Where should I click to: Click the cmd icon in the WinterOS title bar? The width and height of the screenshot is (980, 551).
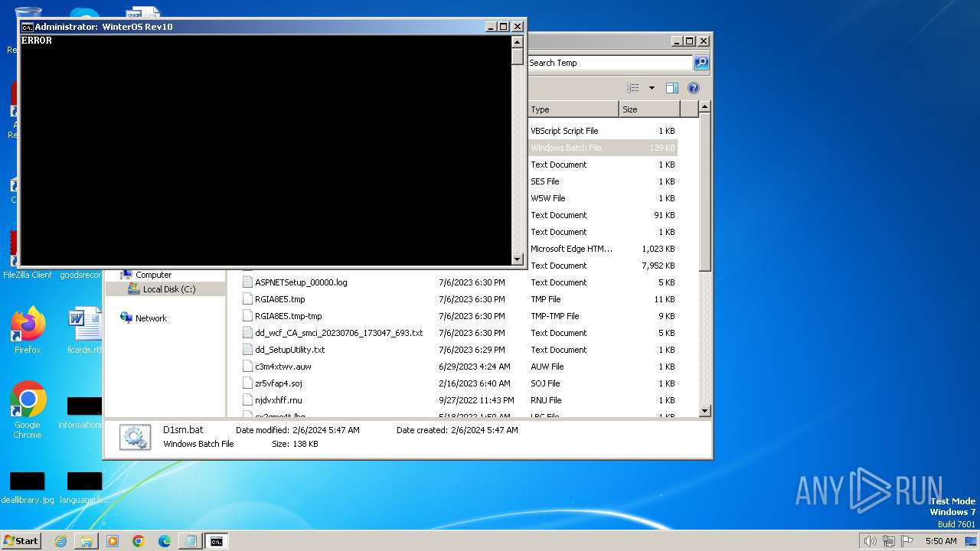[x=28, y=27]
